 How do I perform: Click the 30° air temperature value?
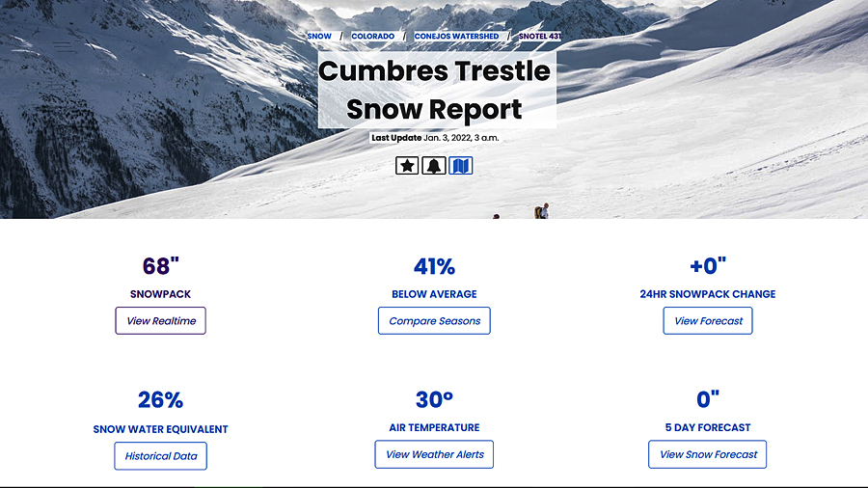pyautogui.click(x=435, y=399)
